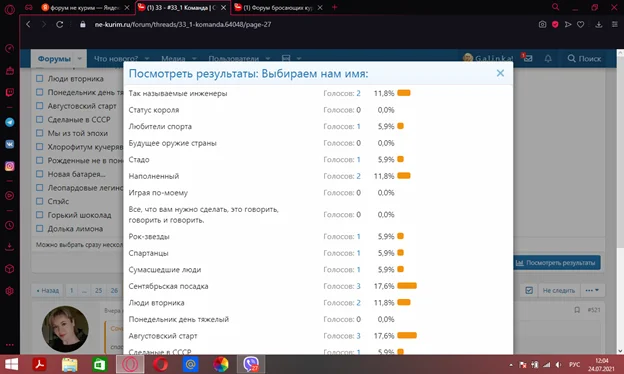
Task: Reload the current page
Action: pyautogui.click(x=59, y=24)
